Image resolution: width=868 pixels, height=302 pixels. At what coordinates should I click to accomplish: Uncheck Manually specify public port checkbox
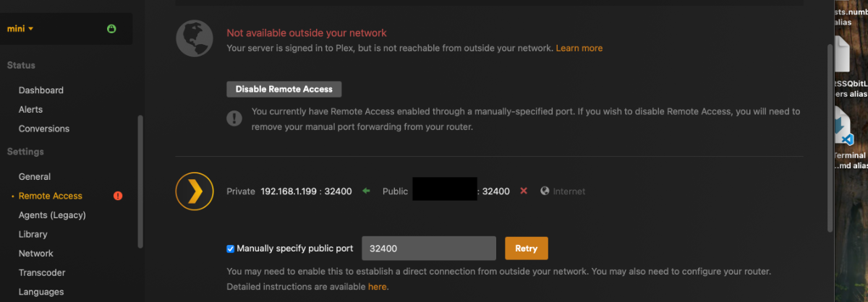click(231, 249)
